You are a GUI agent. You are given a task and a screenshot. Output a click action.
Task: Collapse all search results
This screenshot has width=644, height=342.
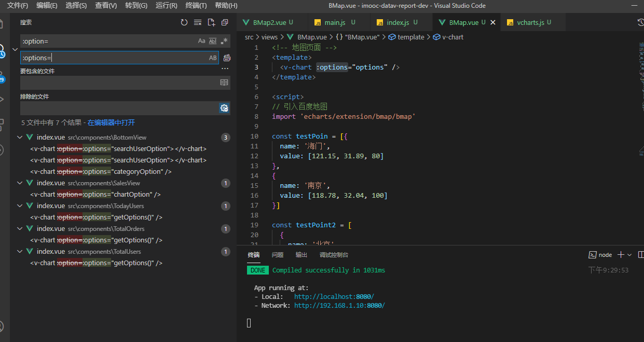(225, 22)
